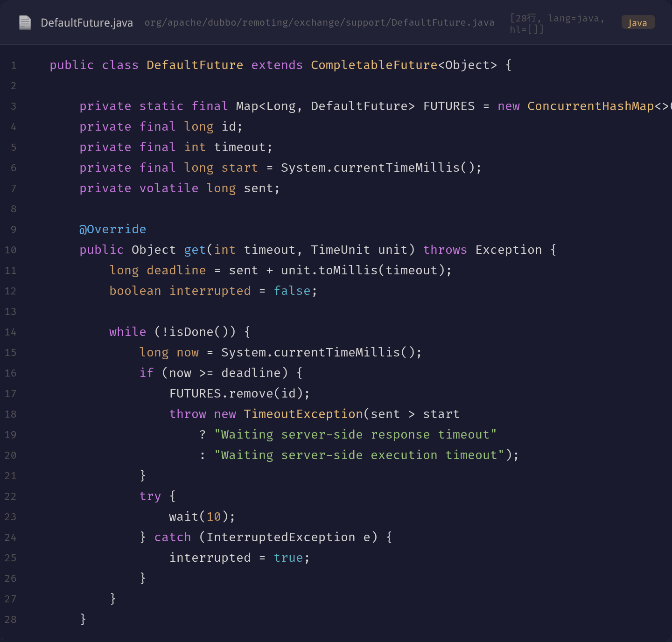This screenshot has height=642, width=672.
Task: Click 'FUTURES.remove(id);' statement
Action: 239,393
